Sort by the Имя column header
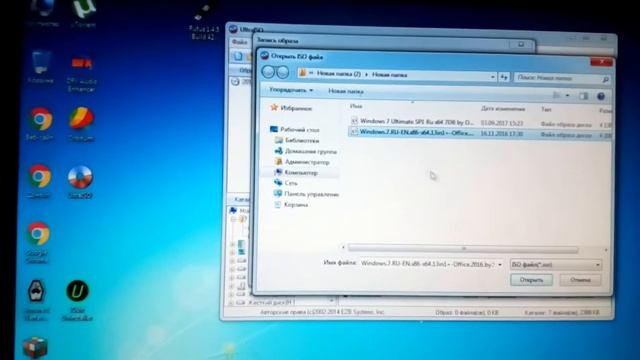The height and width of the screenshot is (360, 640). point(356,106)
